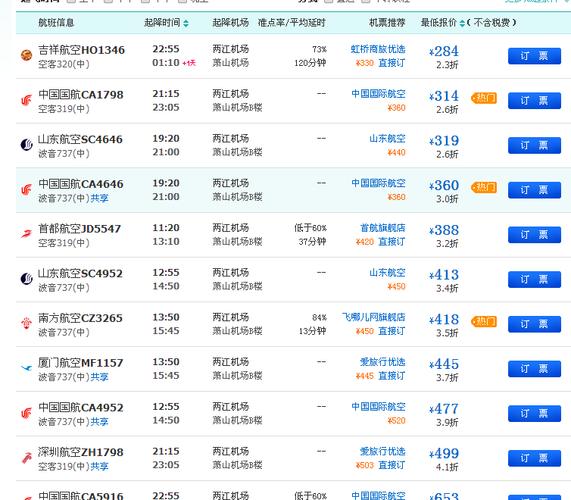Click 共享 link under CA4646
Screen dimensions: 571x500
point(99,198)
